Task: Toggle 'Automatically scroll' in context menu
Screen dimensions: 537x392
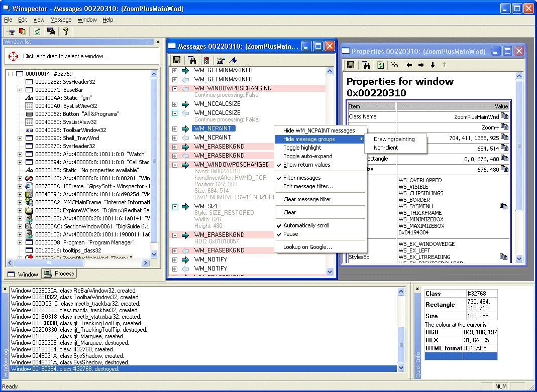Action: (x=306, y=225)
